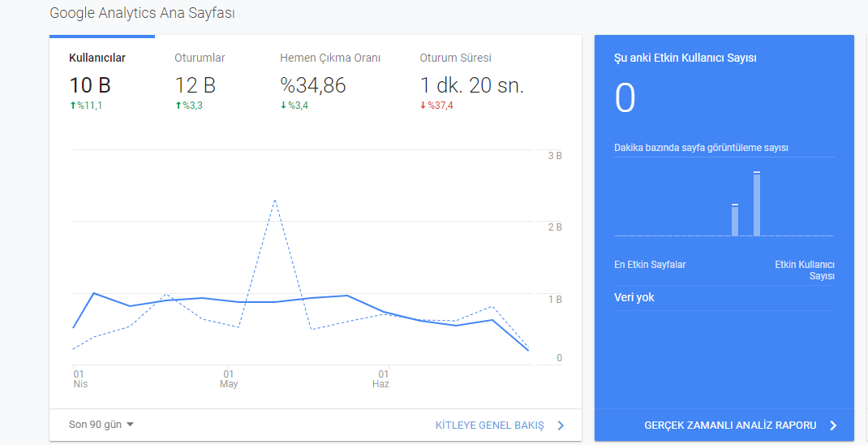868x445 pixels.
Task: Click the 01 Haz axis label
Action: click(380, 379)
